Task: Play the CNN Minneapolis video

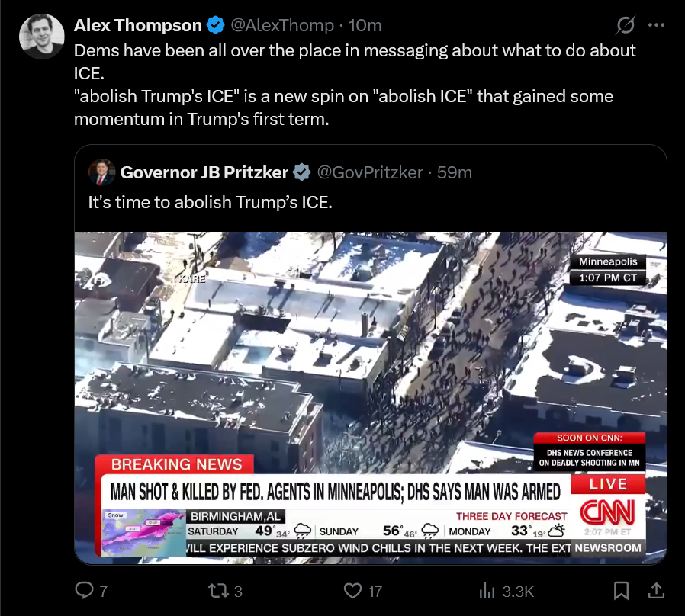Action: point(371,398)
